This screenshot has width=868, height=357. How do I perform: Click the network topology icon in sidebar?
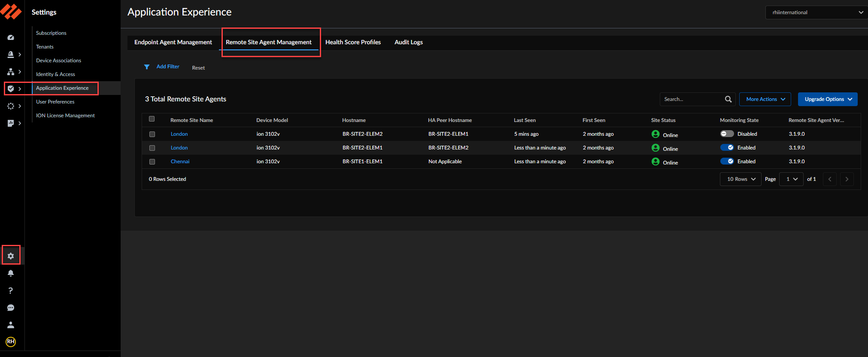tap(11, 72)
